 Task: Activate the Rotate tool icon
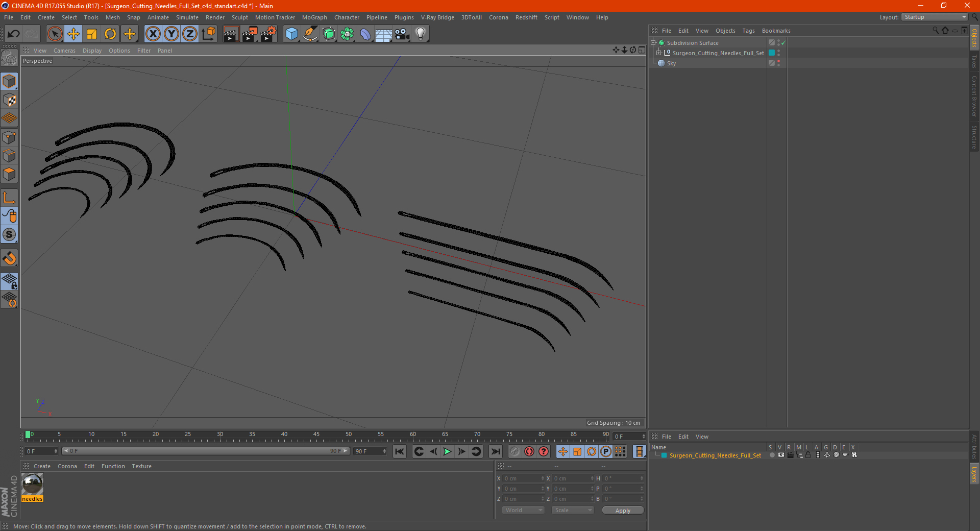[110, 34]
